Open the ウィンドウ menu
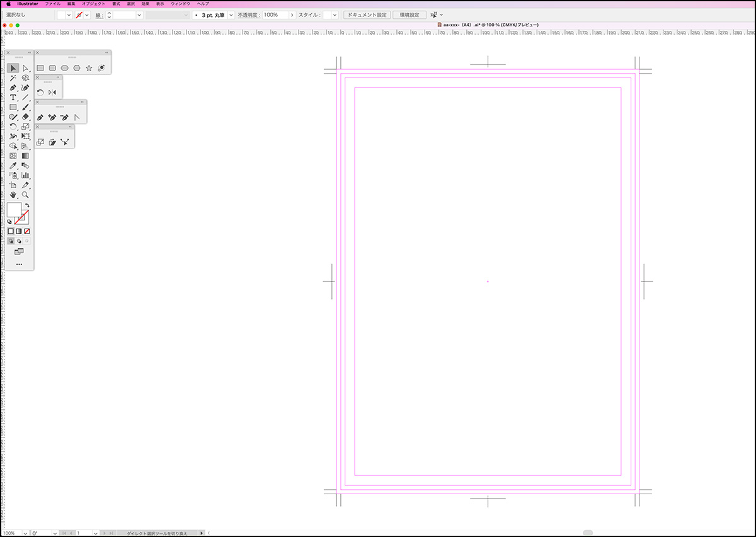756x537 pixels. click(x=180, y=4)
